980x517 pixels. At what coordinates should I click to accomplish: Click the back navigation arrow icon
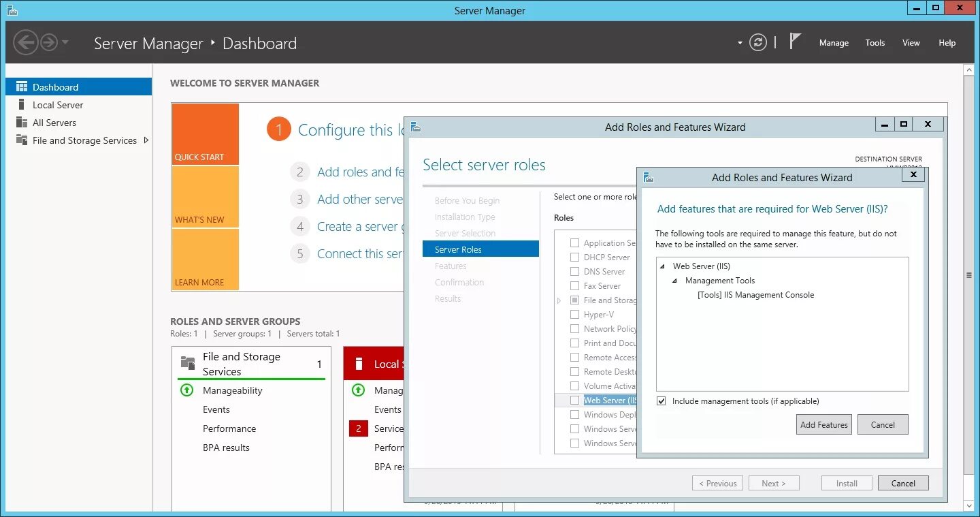pyautogui.click(x=25, y=43)
